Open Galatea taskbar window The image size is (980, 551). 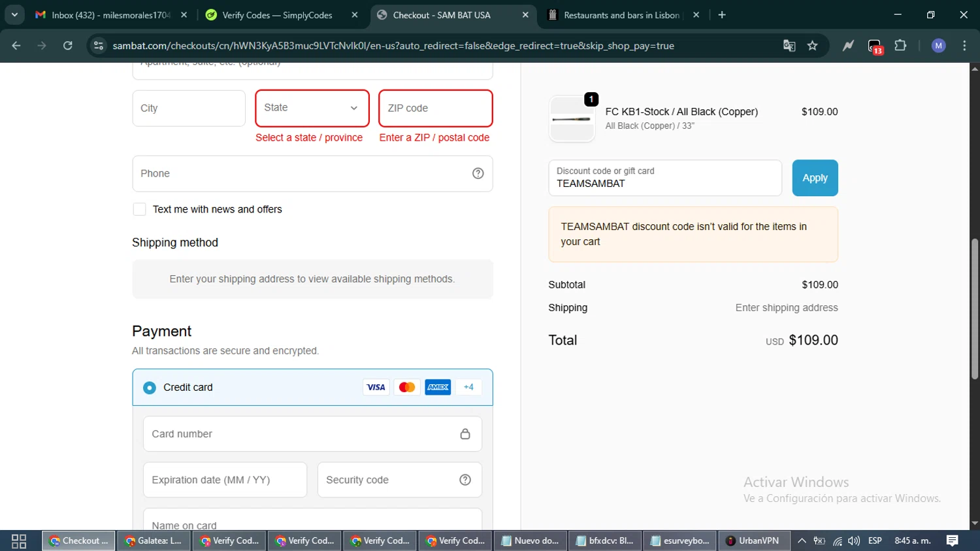pyautogui.click(x=154, y=541)
